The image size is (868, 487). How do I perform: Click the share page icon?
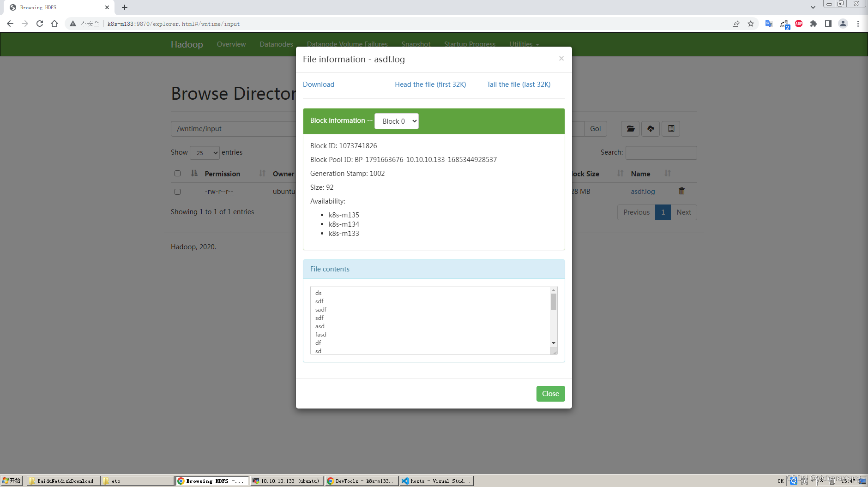pos(736,24)
